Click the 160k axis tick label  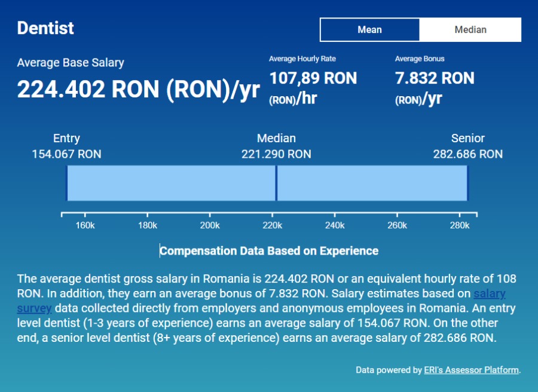coord(85,225)
